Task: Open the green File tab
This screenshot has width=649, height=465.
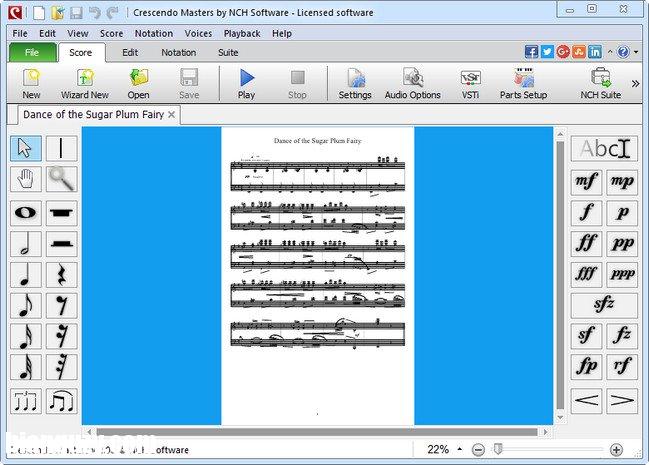Action: click(32, 53)
